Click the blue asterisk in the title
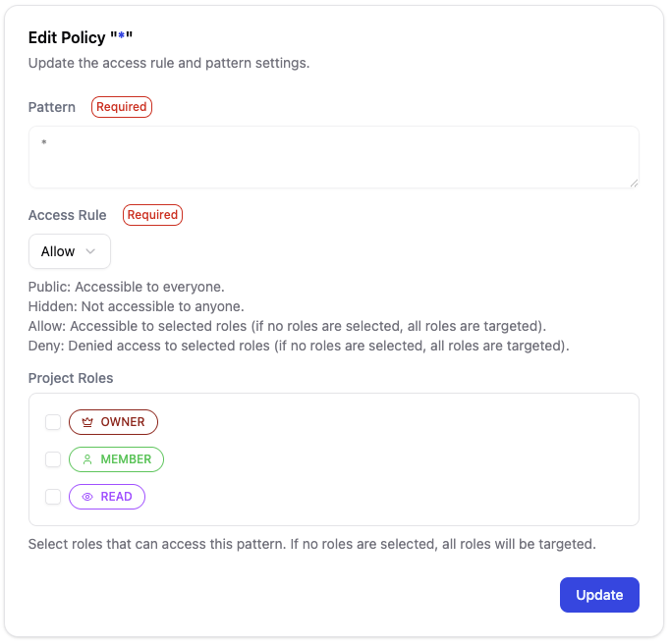 (x=121, y=38)
